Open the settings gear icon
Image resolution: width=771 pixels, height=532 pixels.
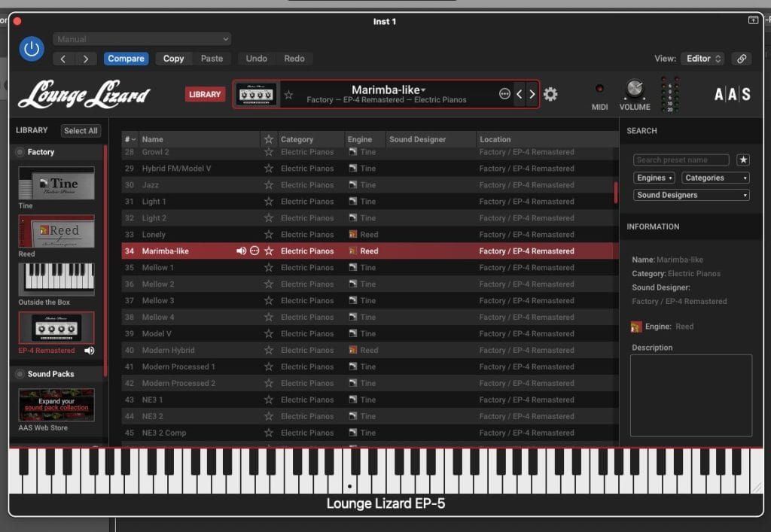point(550,94)
